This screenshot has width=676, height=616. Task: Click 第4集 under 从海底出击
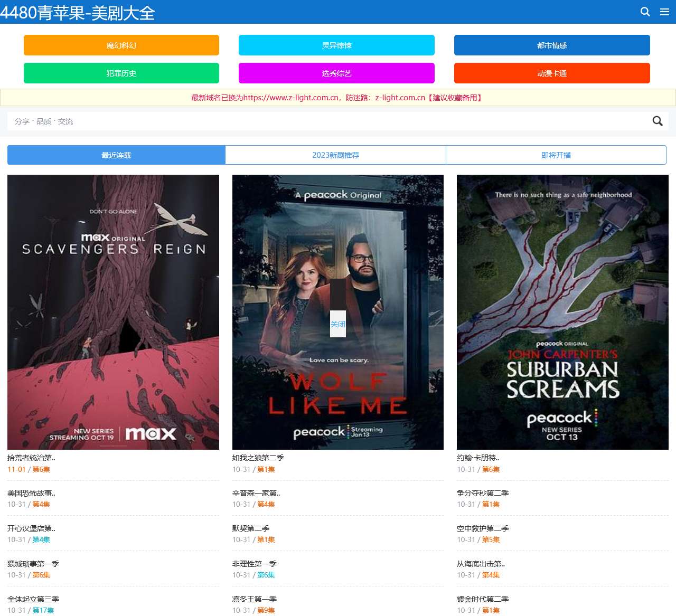(x=491, y=575)
